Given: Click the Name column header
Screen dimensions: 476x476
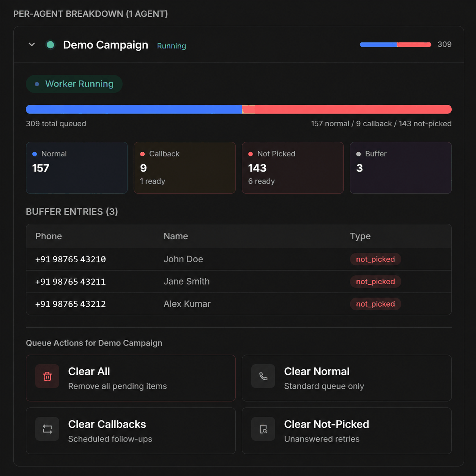Looking at the screenshot, I should click(x=176, y=236).
